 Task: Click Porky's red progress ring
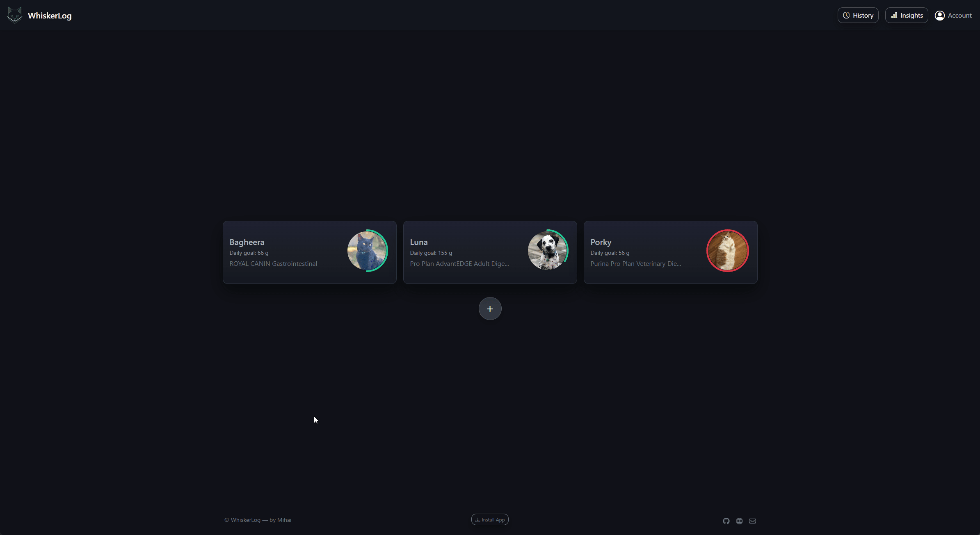coord(728,251)
